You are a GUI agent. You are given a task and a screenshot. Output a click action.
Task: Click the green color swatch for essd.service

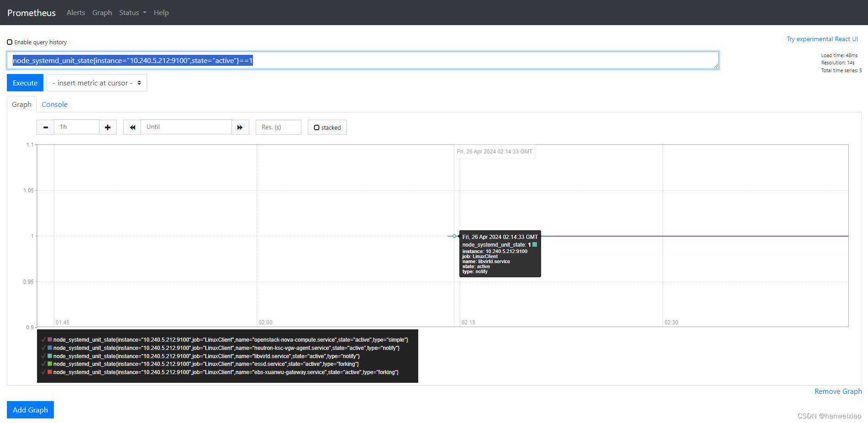(x=49, y=364)
